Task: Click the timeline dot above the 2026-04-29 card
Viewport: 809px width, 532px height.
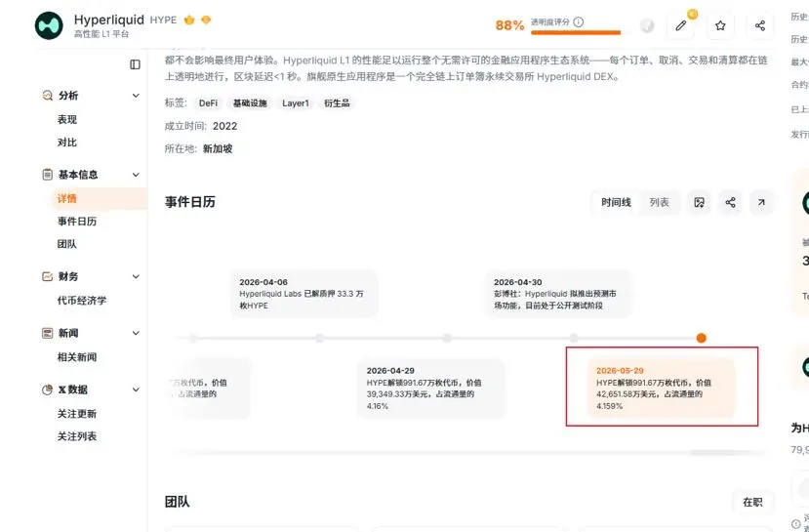Action: coord(447,338)
